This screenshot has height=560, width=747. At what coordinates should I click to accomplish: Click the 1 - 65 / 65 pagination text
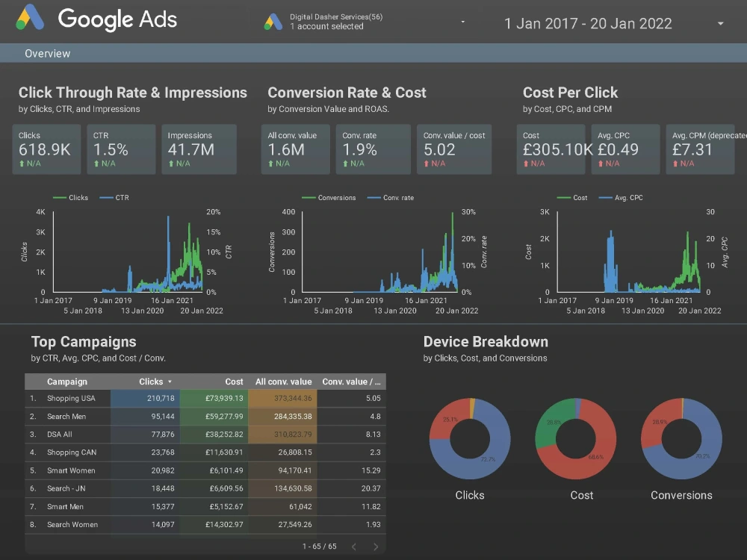click(319, 547)
